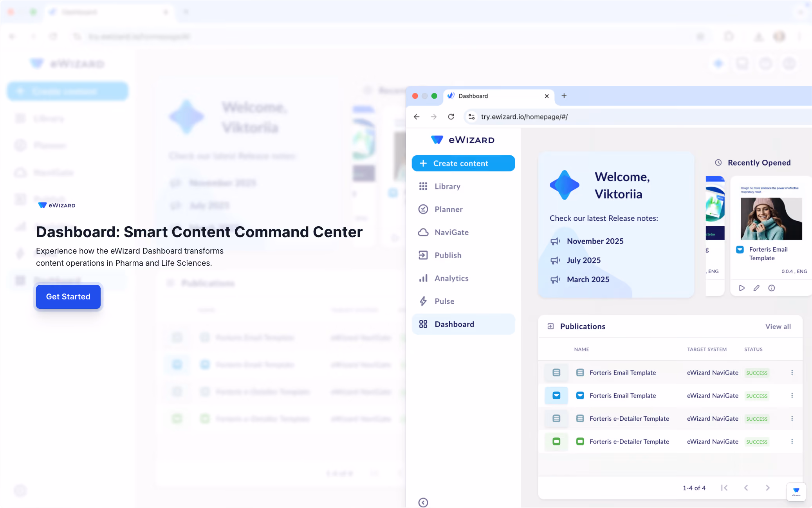The image size is (812, 508).
Task: Click the Forteris Email Template name beside the blue icon
Action: [x=623, y=396]
